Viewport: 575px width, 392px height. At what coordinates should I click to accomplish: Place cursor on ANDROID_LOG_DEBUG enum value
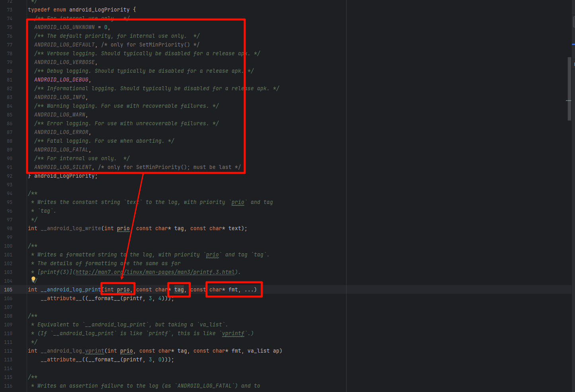(61, 80)
